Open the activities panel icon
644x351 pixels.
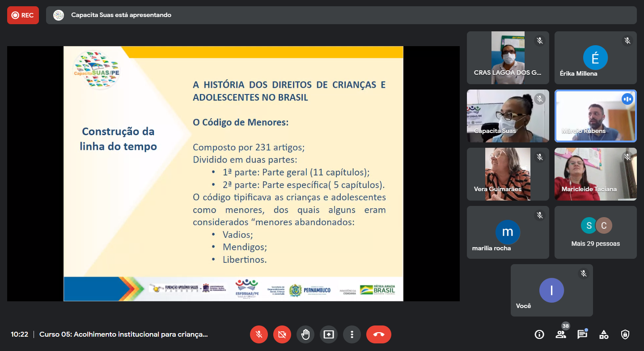click(604, 334)
